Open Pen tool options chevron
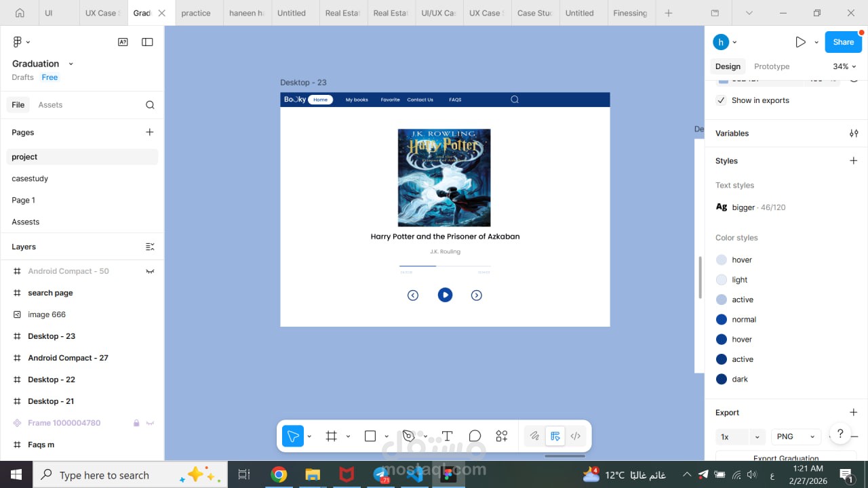 (x=425, y=436)
